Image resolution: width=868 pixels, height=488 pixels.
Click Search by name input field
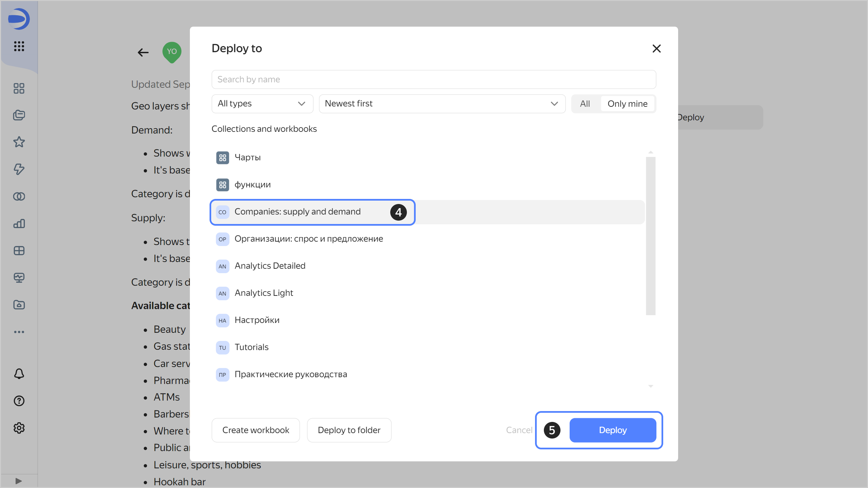click(433, 79)
